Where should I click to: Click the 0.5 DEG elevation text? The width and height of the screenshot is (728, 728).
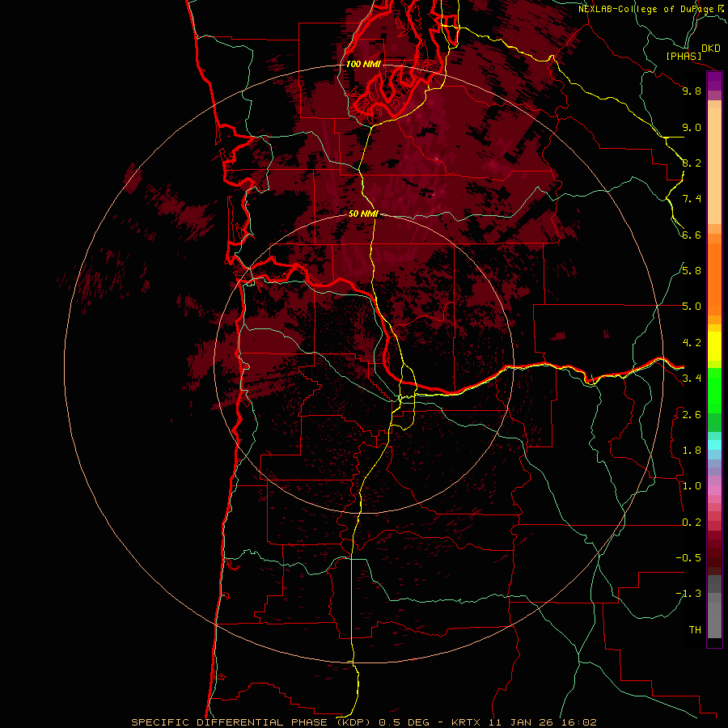402,722
